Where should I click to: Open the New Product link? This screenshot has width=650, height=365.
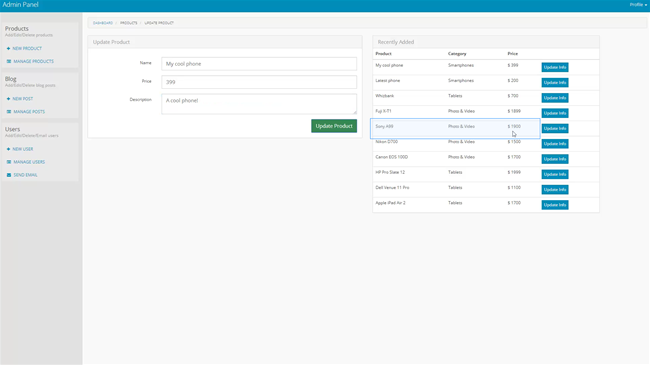coord(27,49)
